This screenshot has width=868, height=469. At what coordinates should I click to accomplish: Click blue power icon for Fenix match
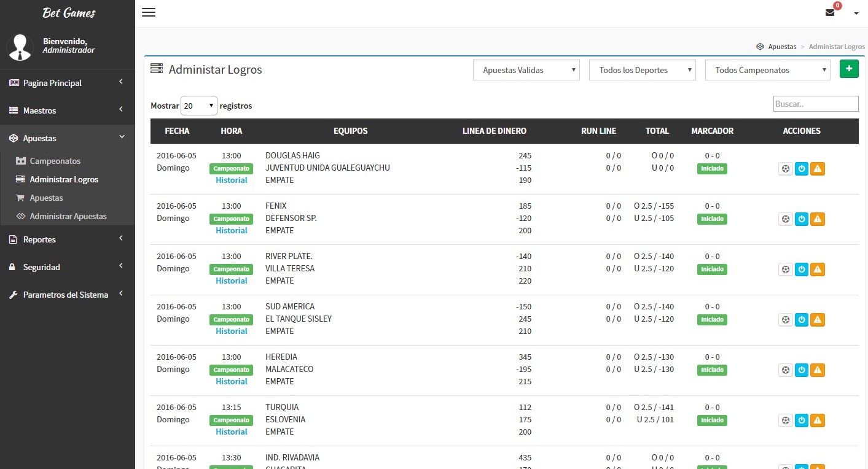click(x=801, y=219)
